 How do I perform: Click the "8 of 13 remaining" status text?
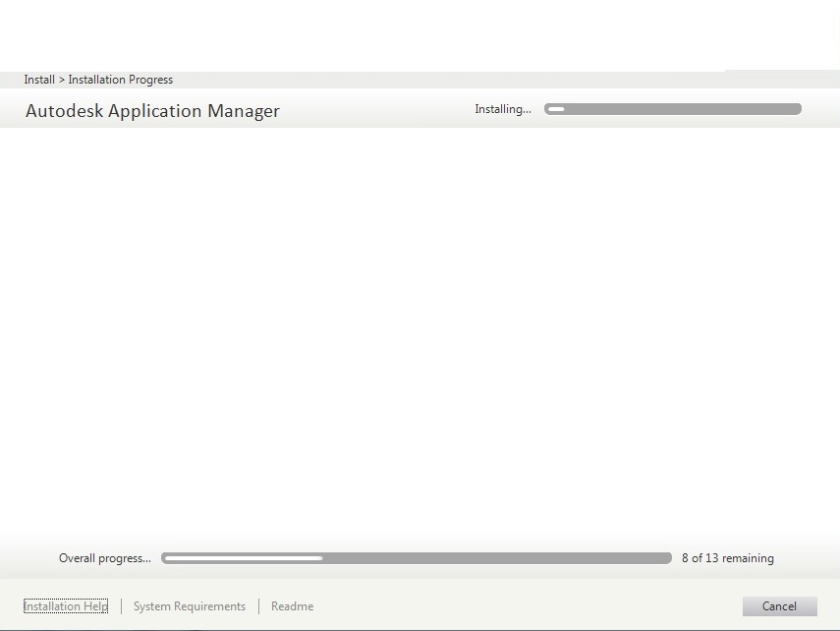click(727, 558)
